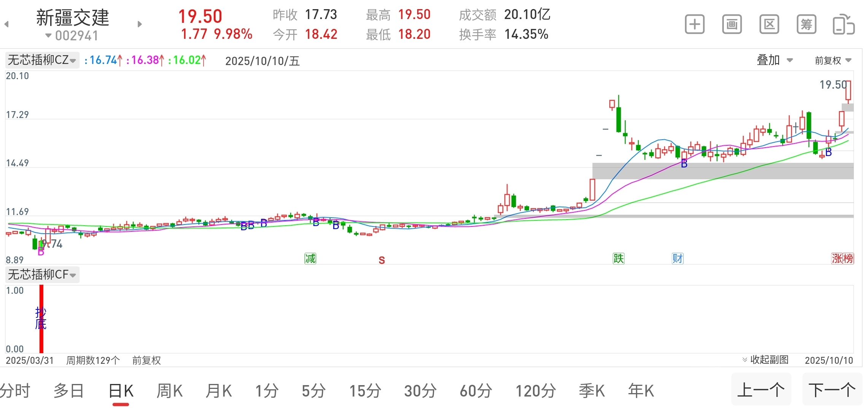868x411 pixels.
Task: Switch to the 周K tab
Action: point(170,391)
